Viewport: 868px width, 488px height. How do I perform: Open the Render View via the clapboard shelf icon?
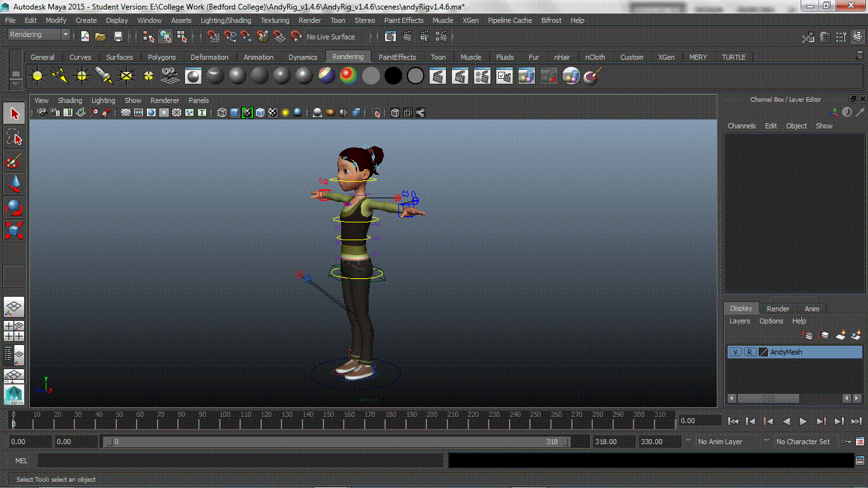pyautogui.click(x=437, y=76)
